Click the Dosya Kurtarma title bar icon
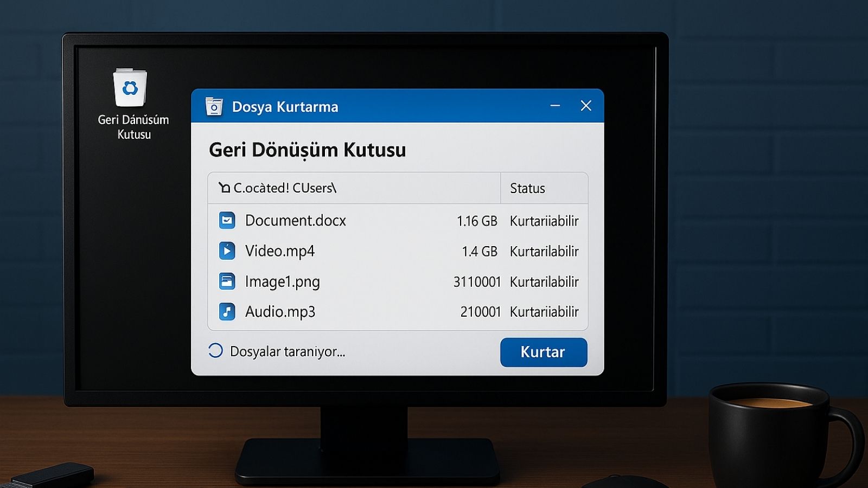 214,107
